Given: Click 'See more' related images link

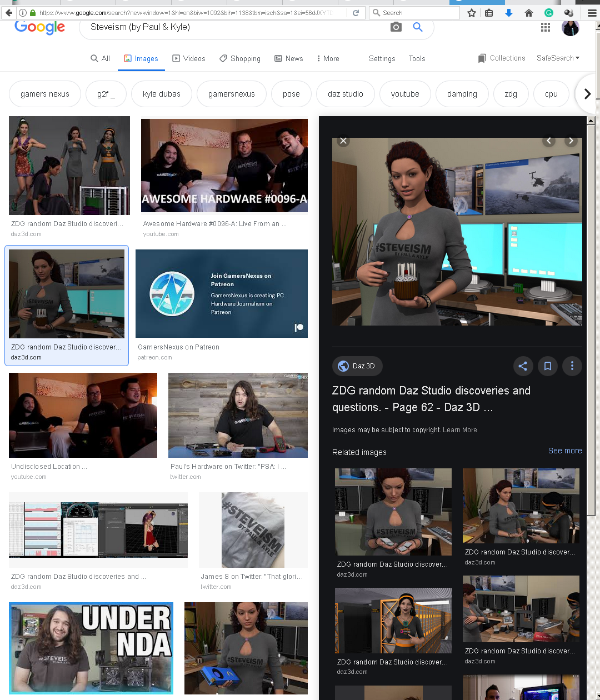Looking at the screenshot, I should pos(565,451).
